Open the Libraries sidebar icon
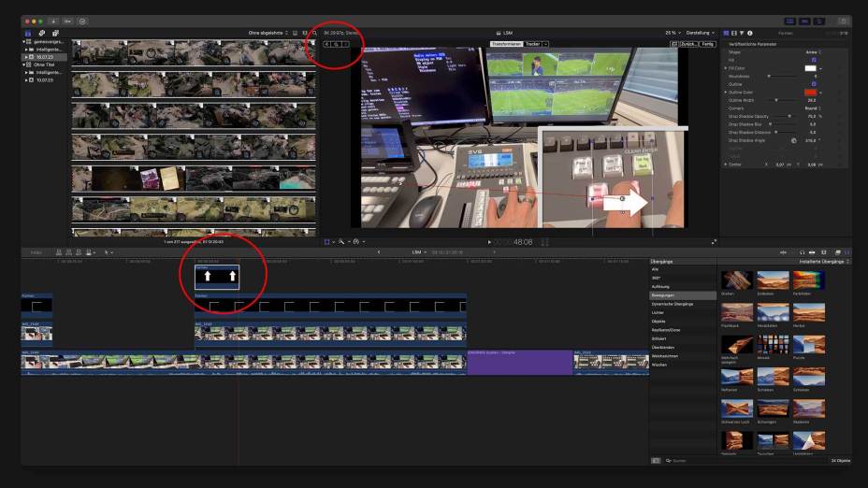This screenshot has width=868, height=488. [28, 34]
